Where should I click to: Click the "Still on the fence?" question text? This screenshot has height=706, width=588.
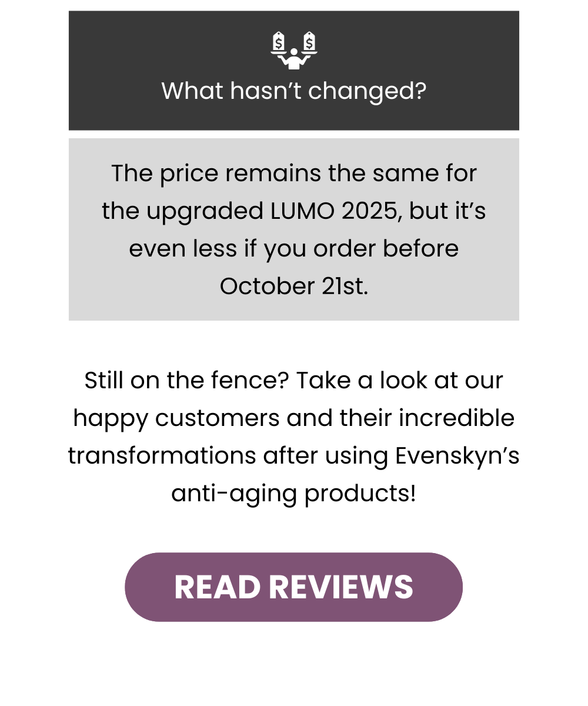point(186,380)
